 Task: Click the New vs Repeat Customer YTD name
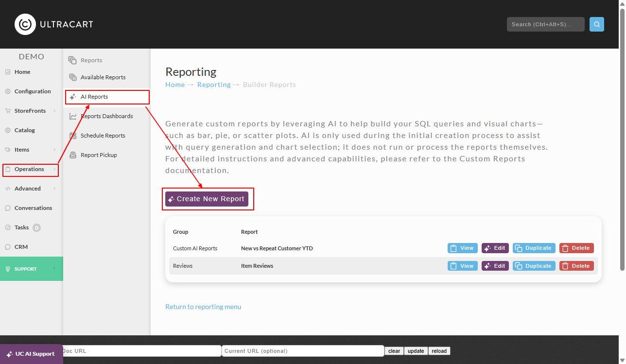(x=277, y=248)
